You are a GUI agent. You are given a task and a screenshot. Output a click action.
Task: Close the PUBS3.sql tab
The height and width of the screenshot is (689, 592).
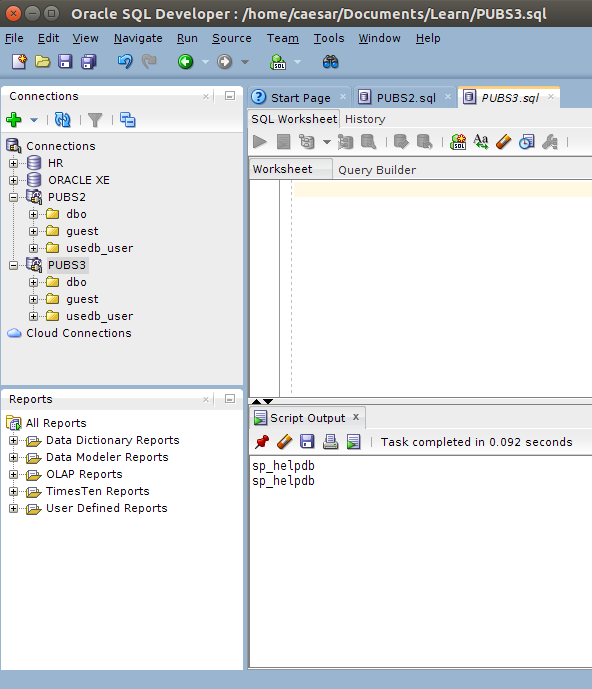(551, 97)
